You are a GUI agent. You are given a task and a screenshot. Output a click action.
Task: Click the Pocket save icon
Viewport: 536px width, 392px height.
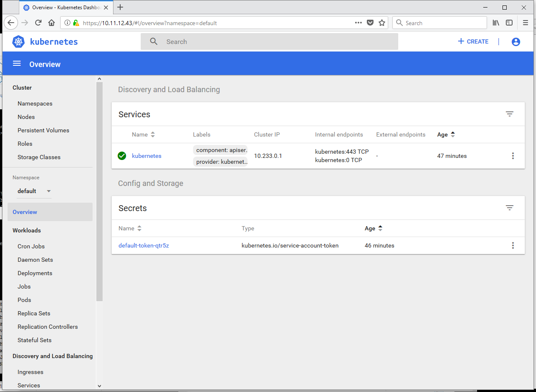(370, 23)
